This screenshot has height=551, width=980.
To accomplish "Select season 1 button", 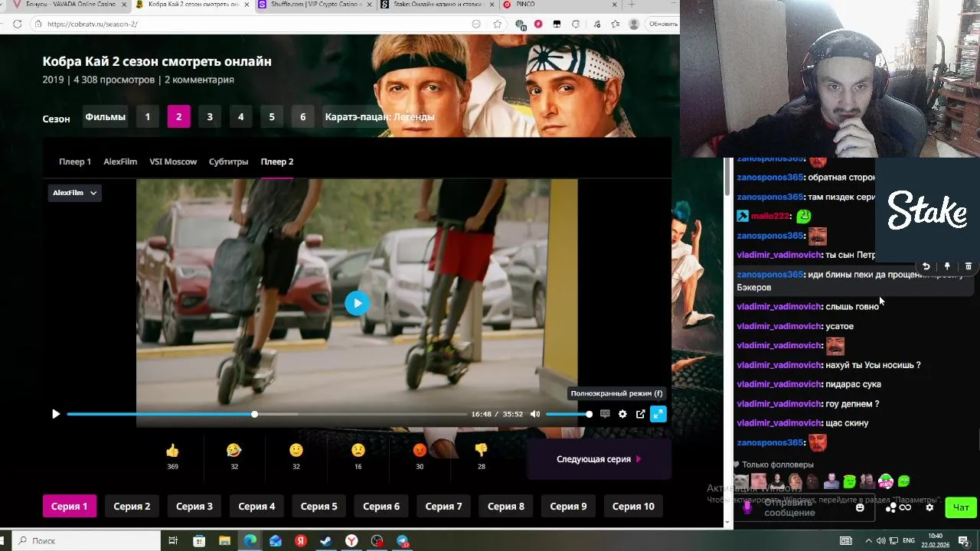I will pos(148,117).
